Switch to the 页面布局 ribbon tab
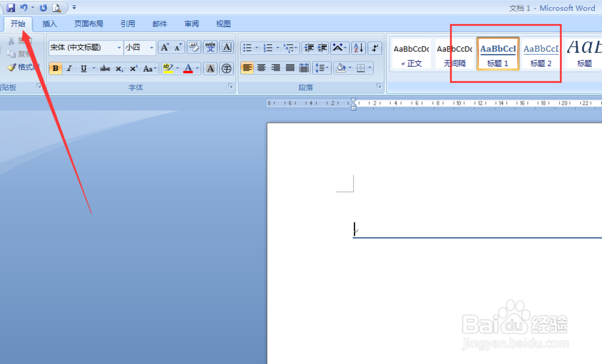 pos(88,24)
